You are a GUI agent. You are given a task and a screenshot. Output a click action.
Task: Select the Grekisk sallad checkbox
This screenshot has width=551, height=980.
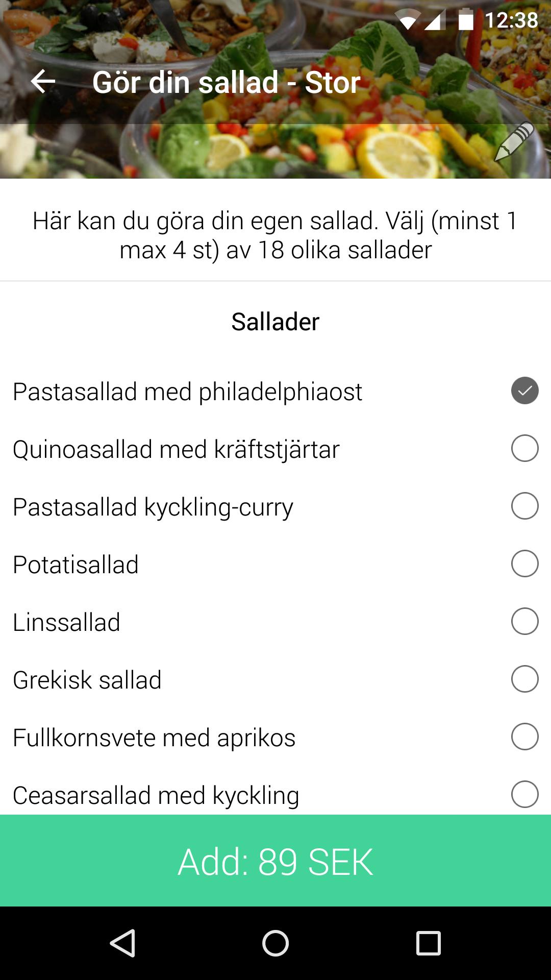tap(524, 679)
